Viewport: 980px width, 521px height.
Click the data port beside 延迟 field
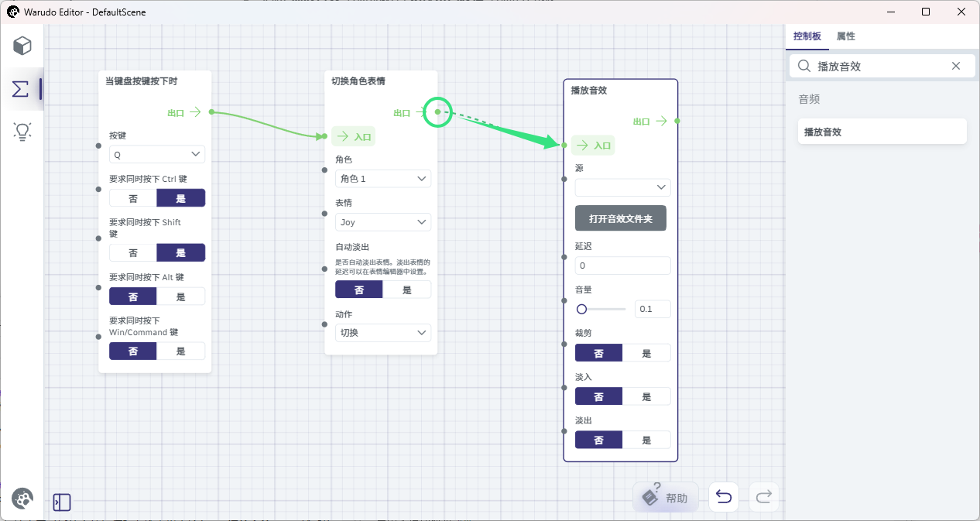[564, 256]
